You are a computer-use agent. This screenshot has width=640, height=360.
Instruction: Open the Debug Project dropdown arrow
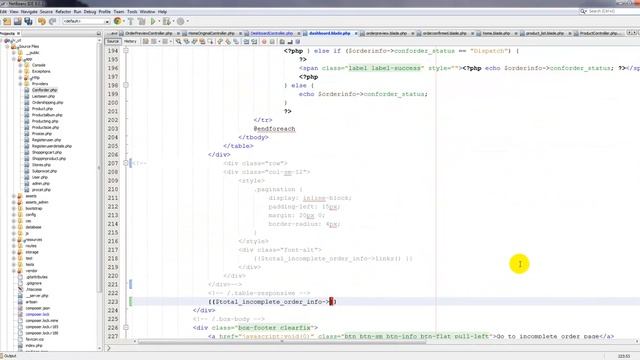click(173, 21)
